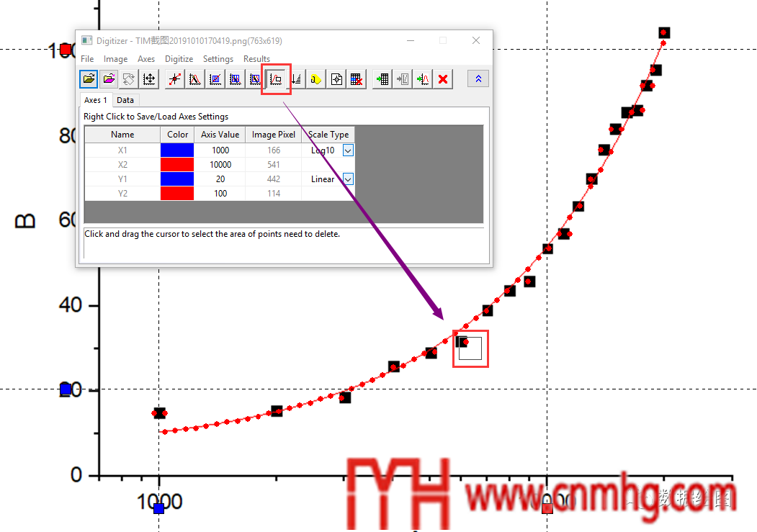Select the Auto Trace Line by Points tool
Viewport: 757px width, 532px height.
195,79
